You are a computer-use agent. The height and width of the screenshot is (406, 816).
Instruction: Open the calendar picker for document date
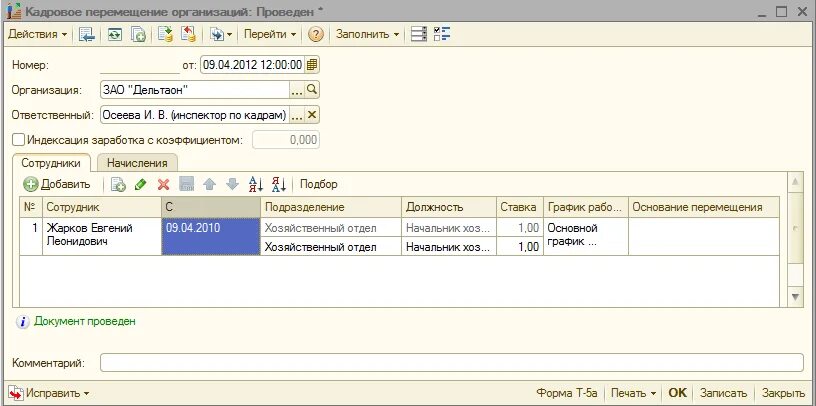(x=312, y=65)
